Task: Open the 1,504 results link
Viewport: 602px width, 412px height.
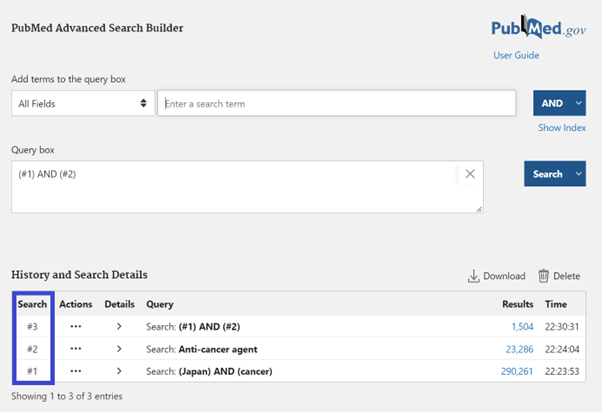Action: [522, 327]
